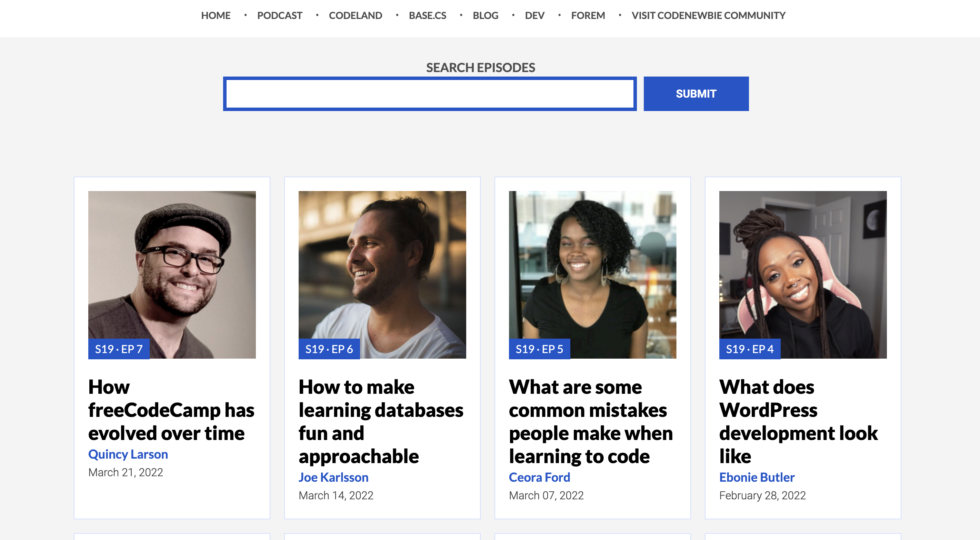Image resolution: width=980 pixels, height=540 pixels.
Task: Click the S19 EP 4 episode badge
Action: click(749, 349)
